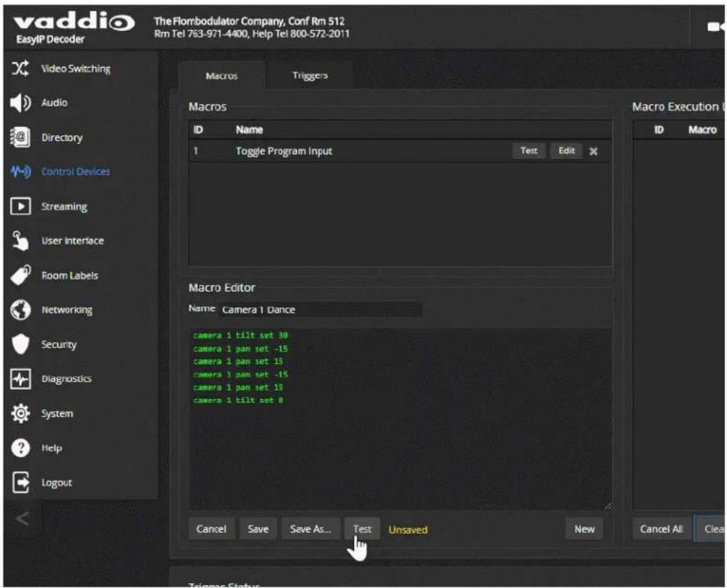The image size is (727, 588).
Task: Click the Save As... button
Action: pos(311,529)
